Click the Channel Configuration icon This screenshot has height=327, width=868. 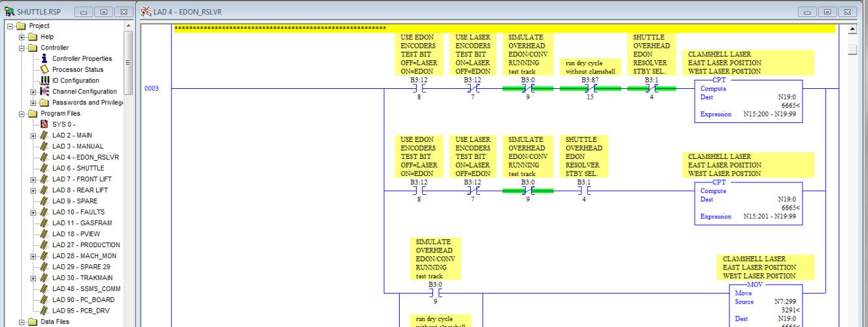44,92
